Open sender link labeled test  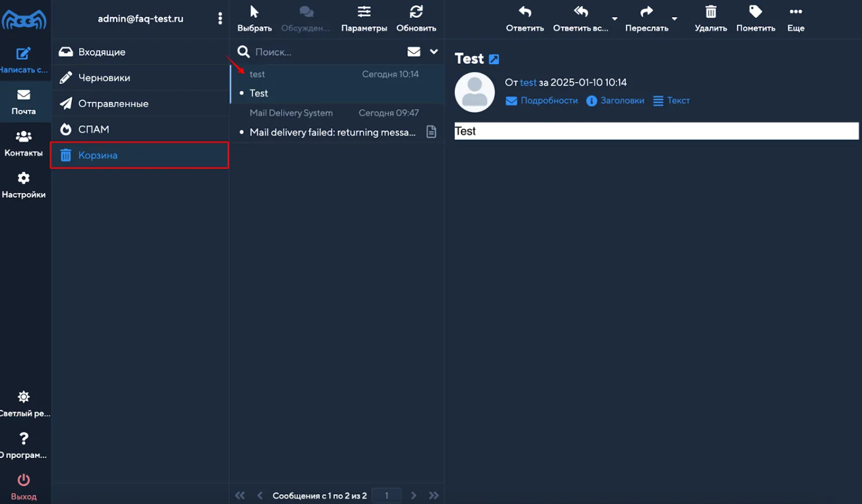pos(528,82)
